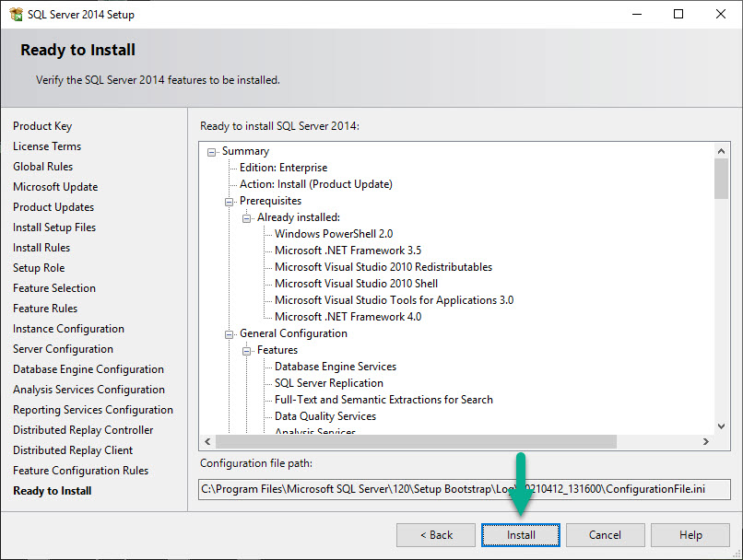Select the Install Setup Files step
This screenshot has height=560, width=743.
tap(54, 227)
